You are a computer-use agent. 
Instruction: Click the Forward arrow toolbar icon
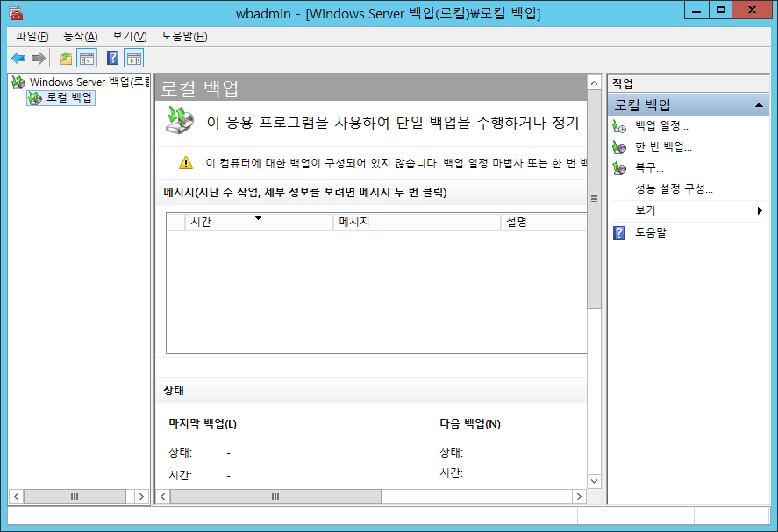pos(39,59)
